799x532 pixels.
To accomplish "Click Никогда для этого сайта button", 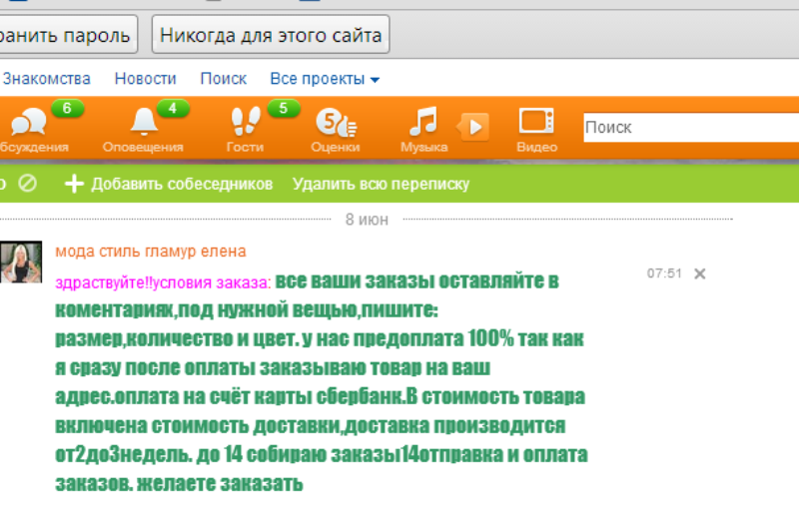I will pyautogui.click(x=271, y=35).
